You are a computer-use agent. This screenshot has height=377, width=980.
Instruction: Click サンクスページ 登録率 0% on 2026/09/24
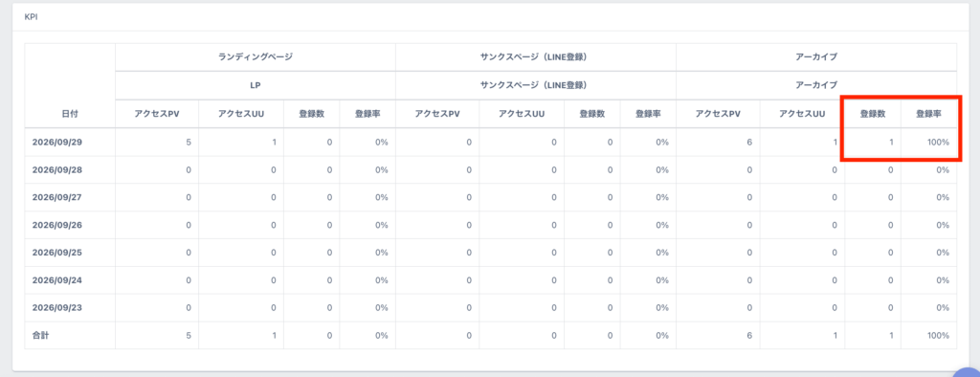(x=662, y=280)
